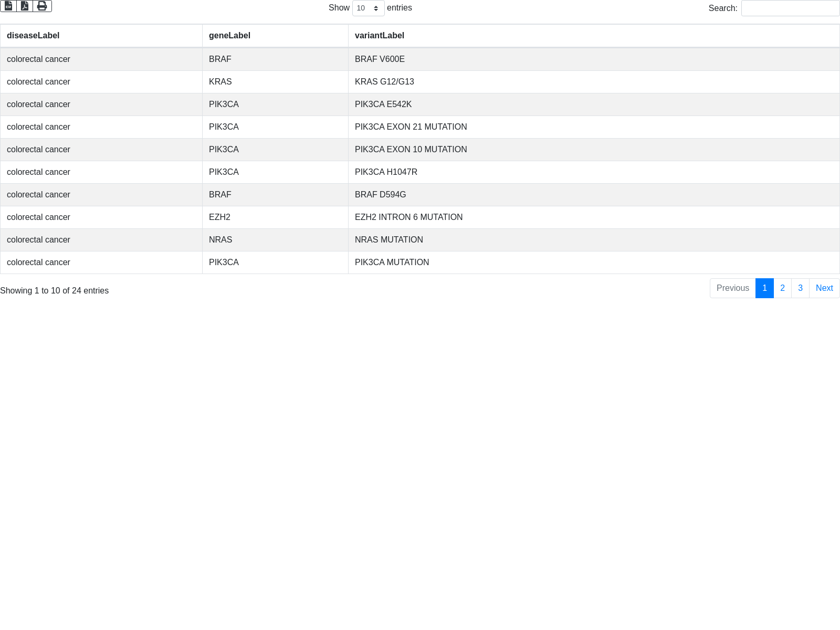Select the NRAS MUTATION variant cell

(x=594, y=240)
